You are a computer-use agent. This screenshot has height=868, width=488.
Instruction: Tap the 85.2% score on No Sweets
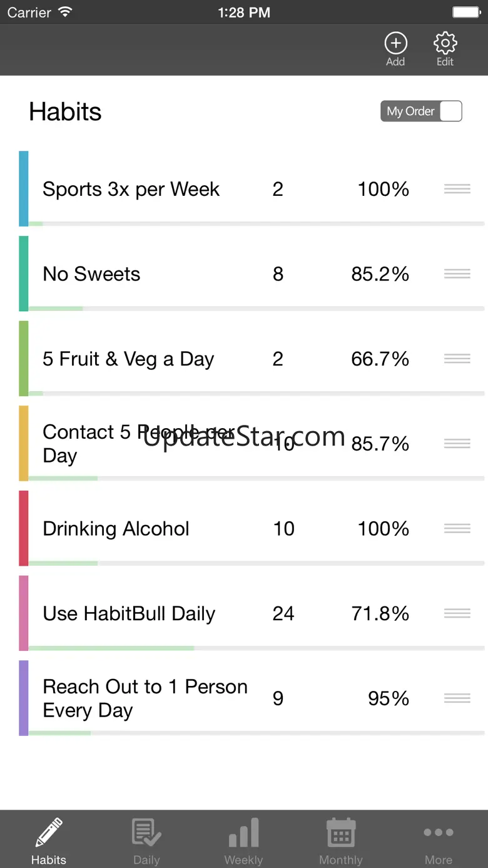click(x=380, y=274)
